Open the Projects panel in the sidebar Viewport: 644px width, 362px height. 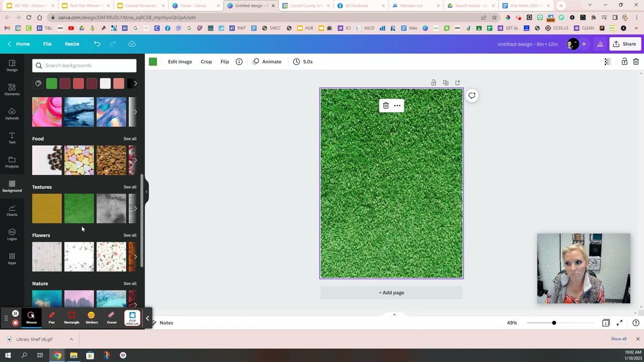pyautogui.click(x=12, y=162)
